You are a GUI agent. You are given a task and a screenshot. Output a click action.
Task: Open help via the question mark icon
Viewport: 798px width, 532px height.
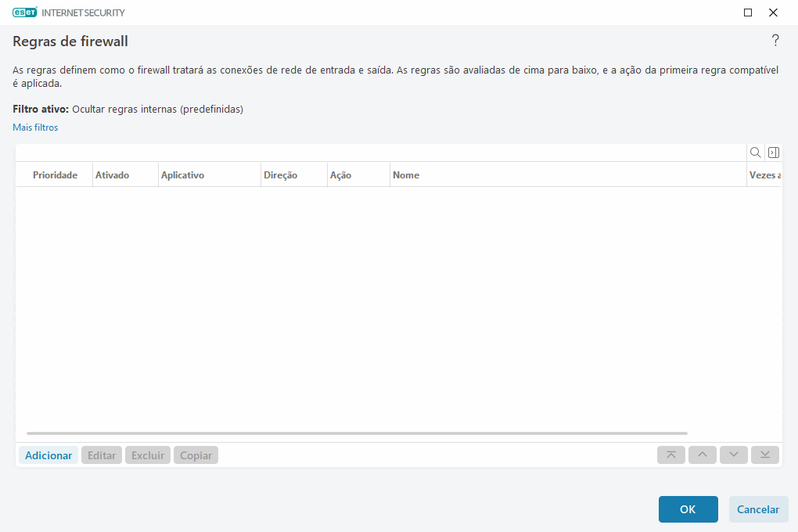775,40
